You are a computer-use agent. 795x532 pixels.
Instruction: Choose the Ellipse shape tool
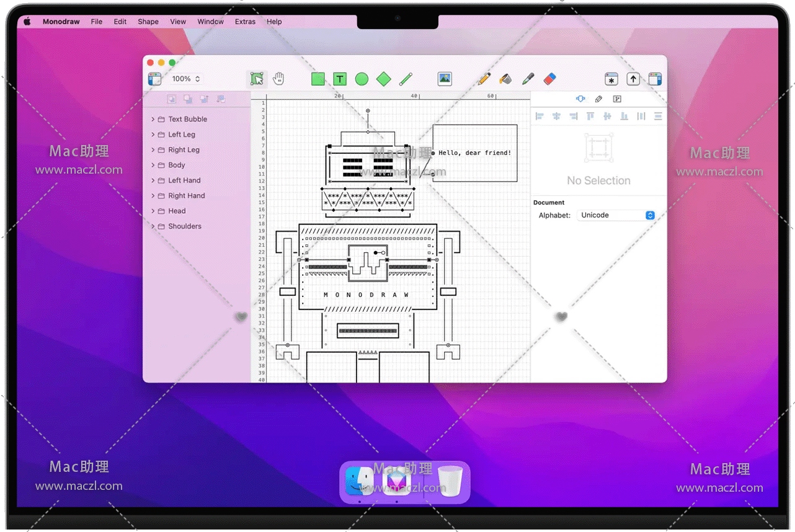click(x=362, y=79)
